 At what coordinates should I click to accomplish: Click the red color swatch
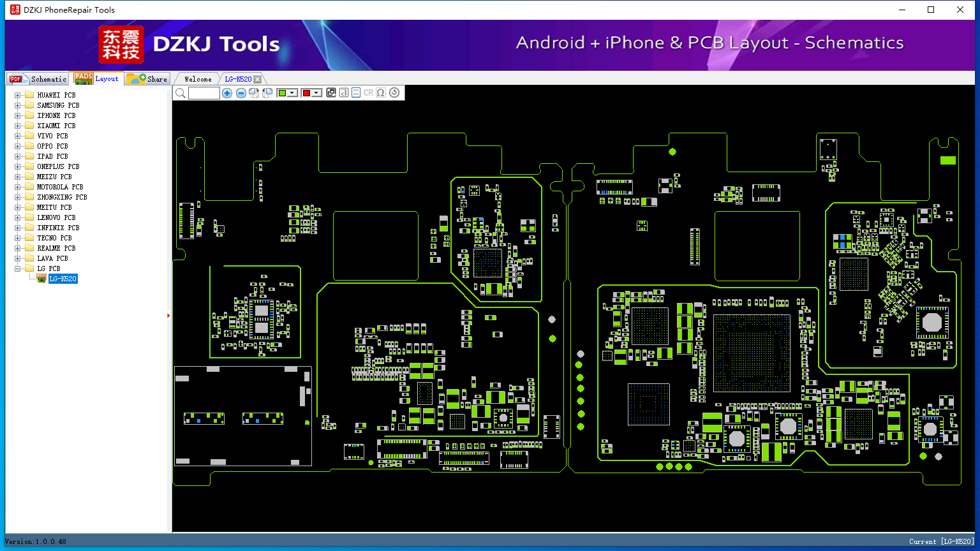click(x=306, y=93)
